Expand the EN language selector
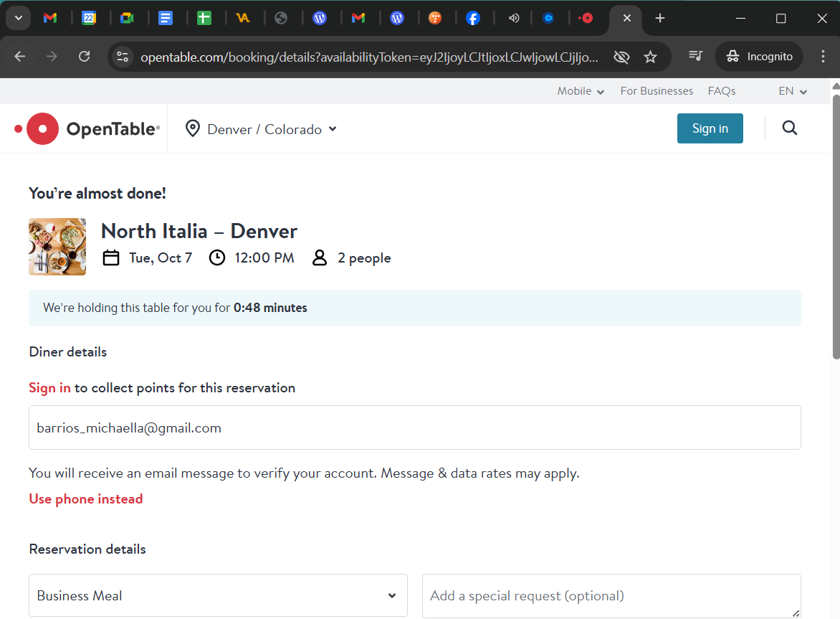Viewport: 840px width, 619px height. (793, 91)
